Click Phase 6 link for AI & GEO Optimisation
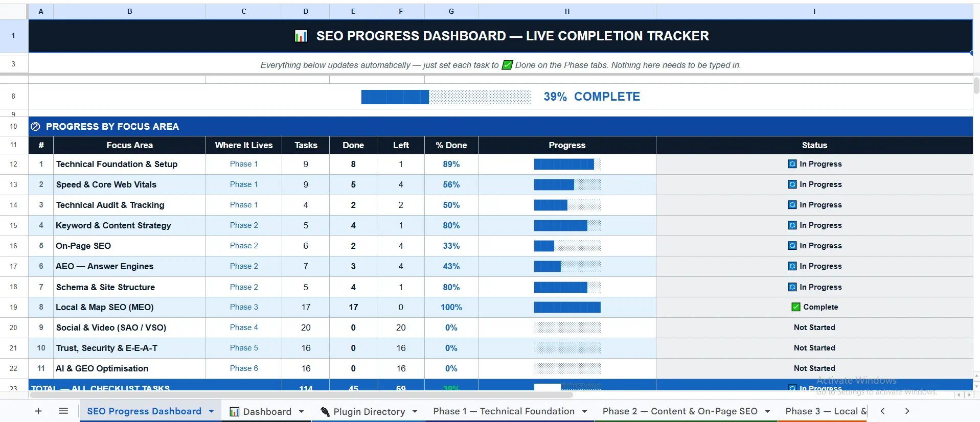The image size is (980, 422). pos(244,368)
